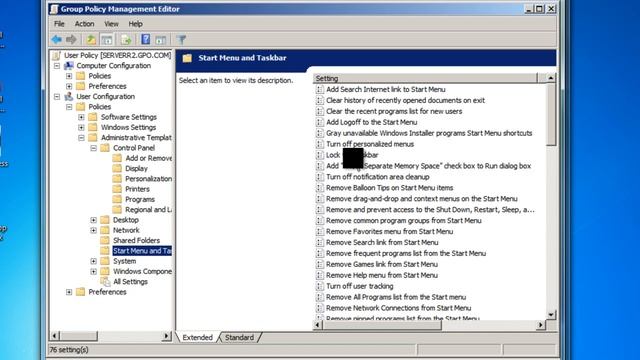The width and height of the screenshot is (640, 360).
Task: Click the settings list vertical scrollbar thumb
Action: pyautogui.click(x=551, y=114)
